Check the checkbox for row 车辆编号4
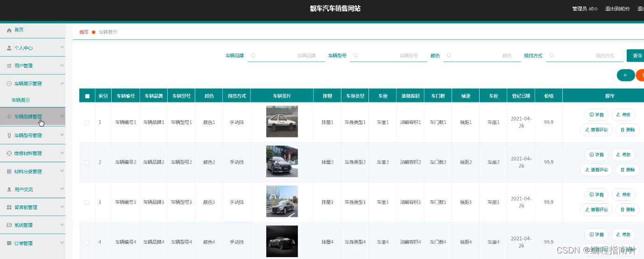Viewport: 644px width, 259px height. (x=87, y=243)
